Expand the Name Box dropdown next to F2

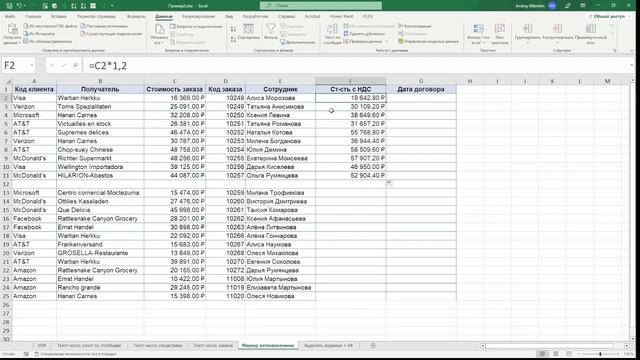[x=31, y=65]
